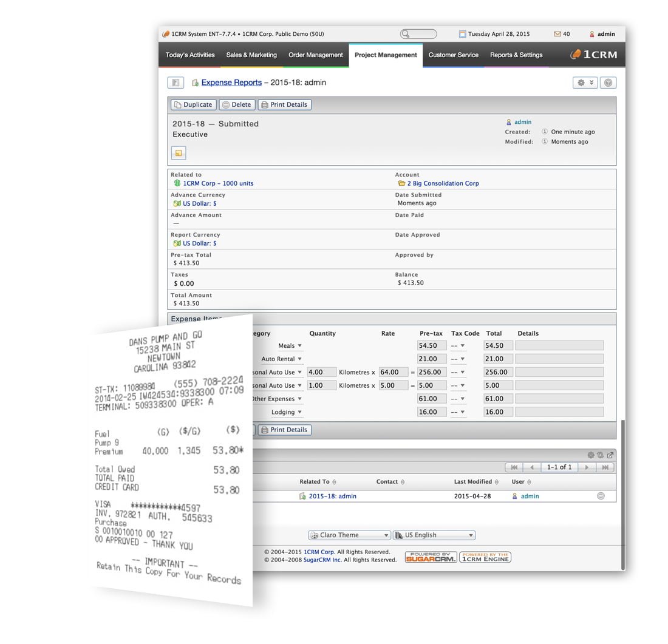
Task: Open the calendar icon beside the date
Action: click(462, 34)
